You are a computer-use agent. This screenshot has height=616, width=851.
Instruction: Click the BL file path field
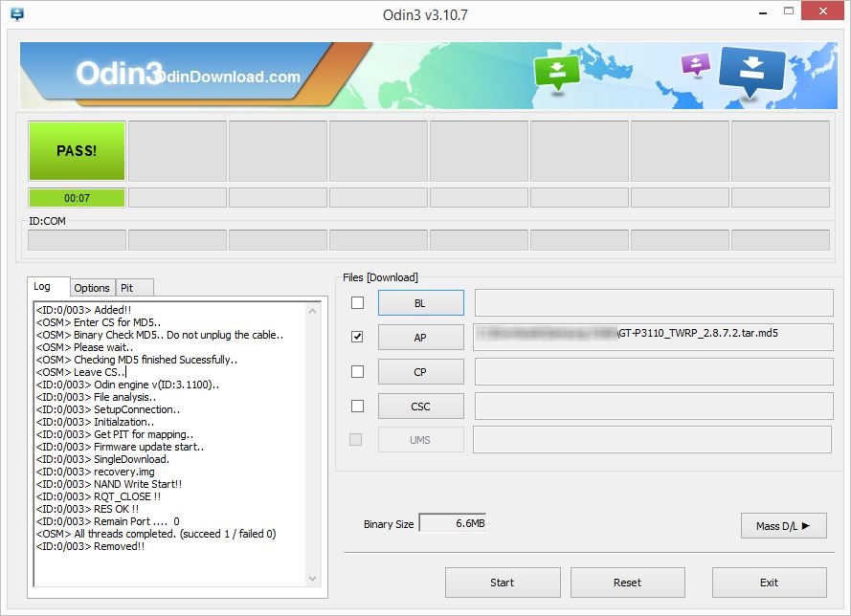click(654, 302)
